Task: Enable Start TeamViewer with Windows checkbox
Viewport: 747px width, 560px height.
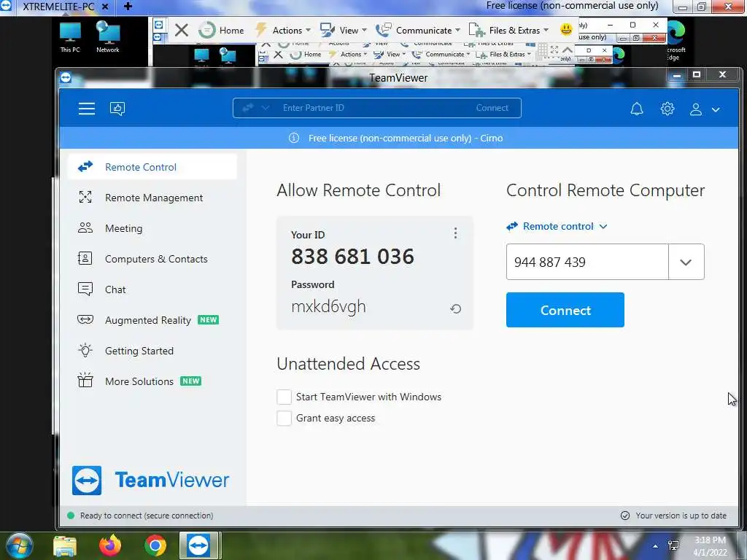Action: 284,397
